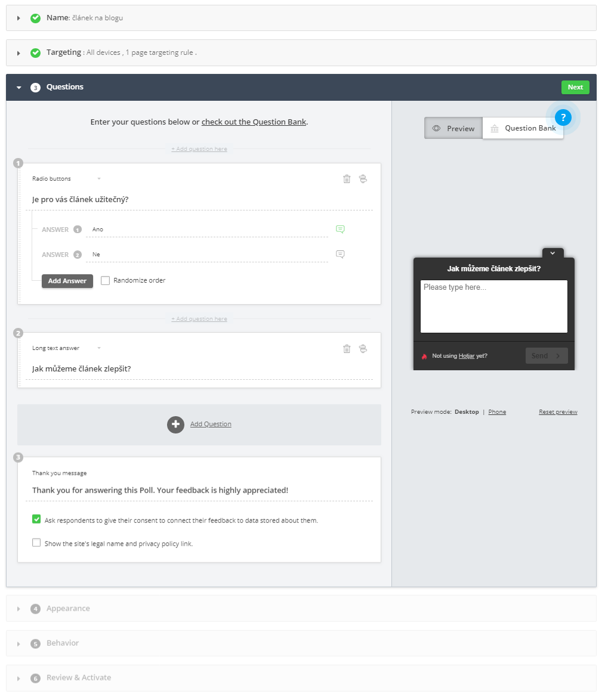Screen dimensions: 608x700
Task: Open the Long text answer type dropdown
Action: (66, 348)
